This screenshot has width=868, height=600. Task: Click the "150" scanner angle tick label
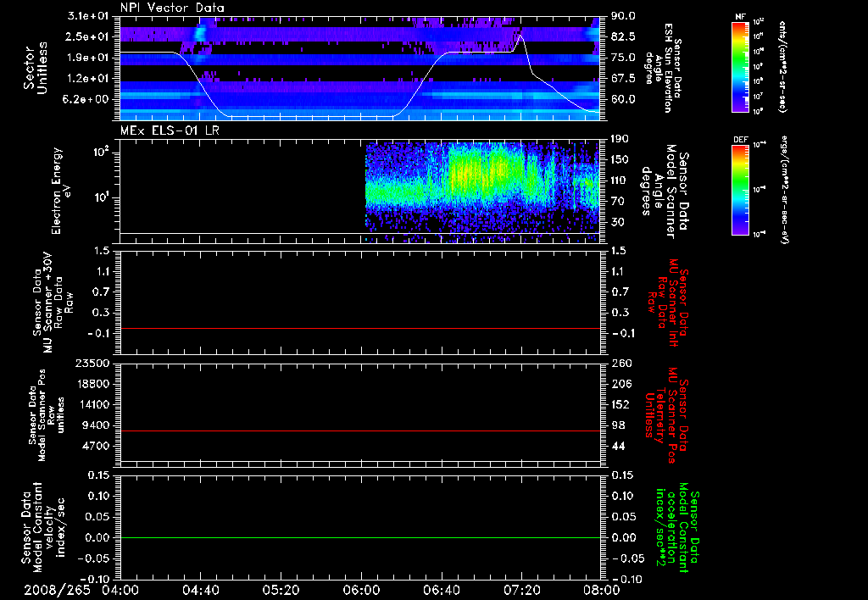(x=620, y=159)
